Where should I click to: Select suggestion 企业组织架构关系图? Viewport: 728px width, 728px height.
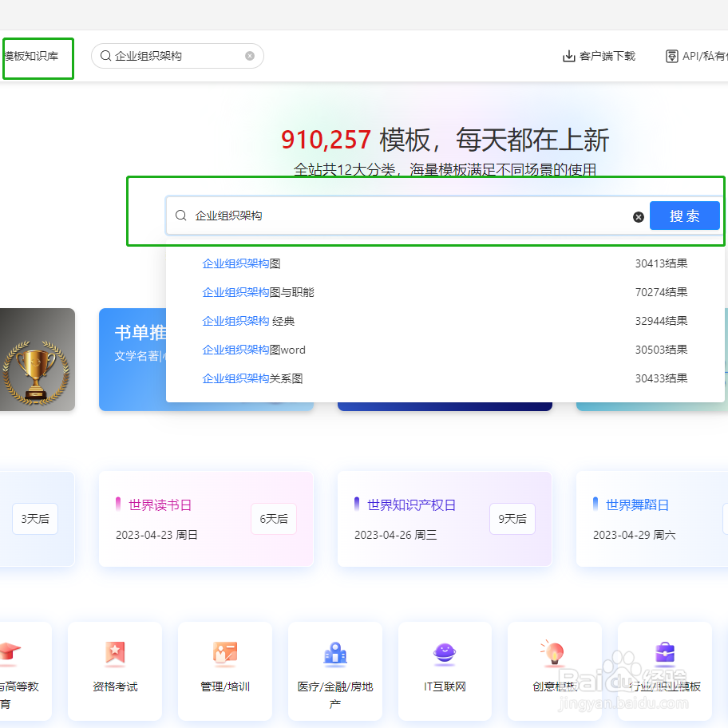pyautogui.click(x=252, y=379)
